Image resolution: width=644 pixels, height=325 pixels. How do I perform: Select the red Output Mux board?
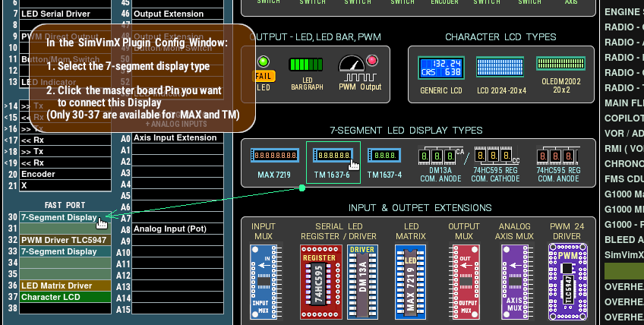463,279
